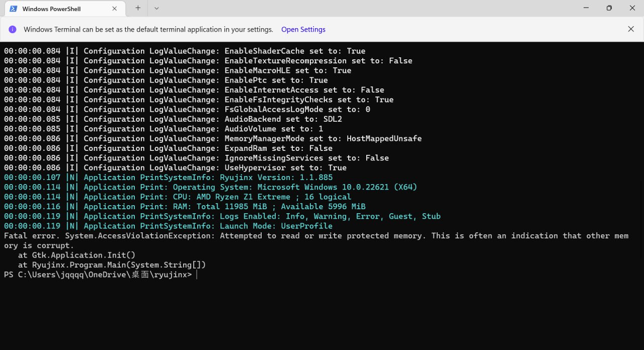Click the info icon in the notification banner
The height and width of the screenshot is (350, 644).
(13, 29)
